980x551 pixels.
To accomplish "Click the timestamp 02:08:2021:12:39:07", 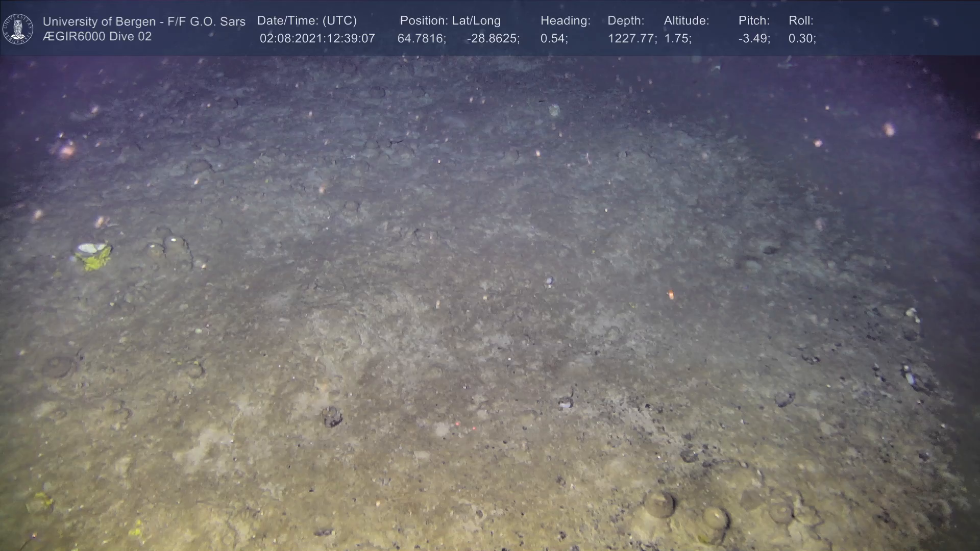I will click(317, 39).
